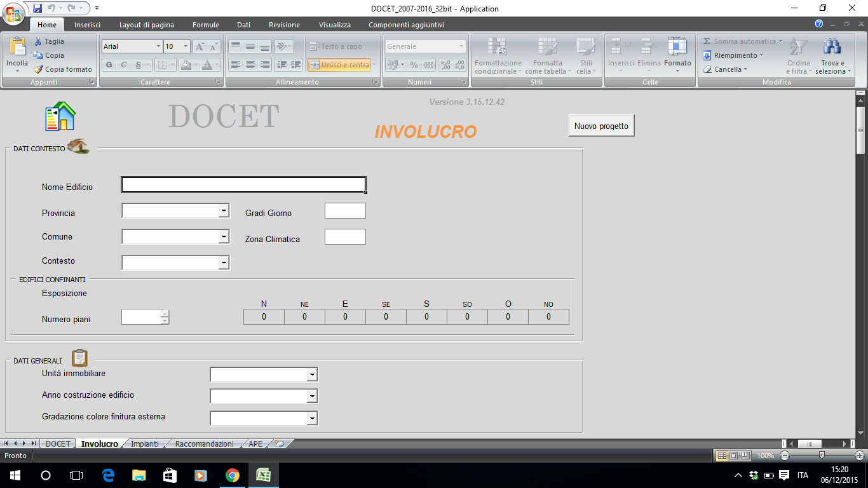The height and width of the screenshot is (488, 868).
Task: Activate Copia formato painter
Action: click(63, 69)
